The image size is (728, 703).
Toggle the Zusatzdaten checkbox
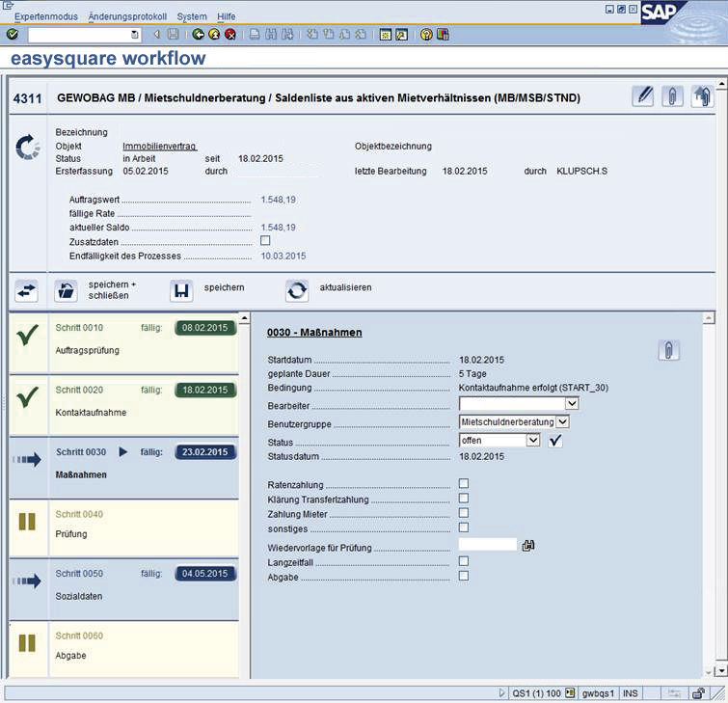265,241
